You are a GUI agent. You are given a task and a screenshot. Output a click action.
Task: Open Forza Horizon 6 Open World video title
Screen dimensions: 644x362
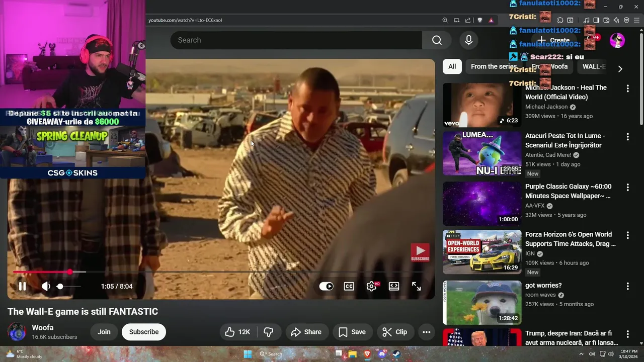[571, 239]
